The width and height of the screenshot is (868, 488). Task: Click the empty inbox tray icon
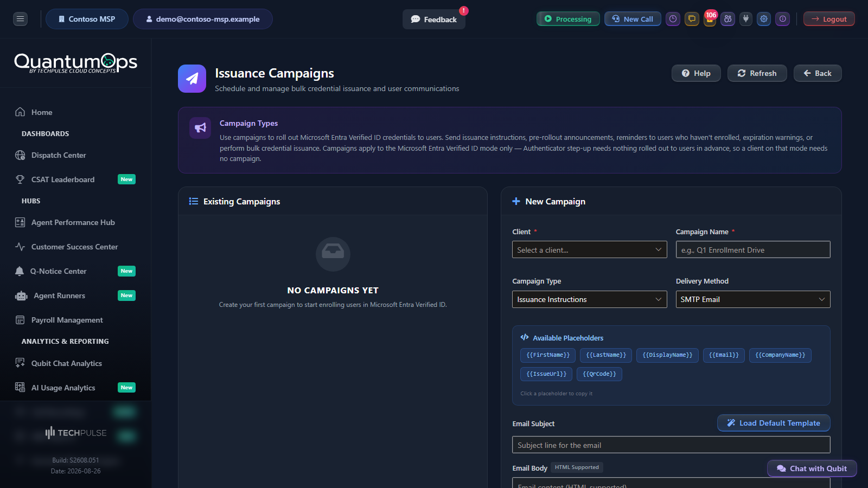pos(333,254)
